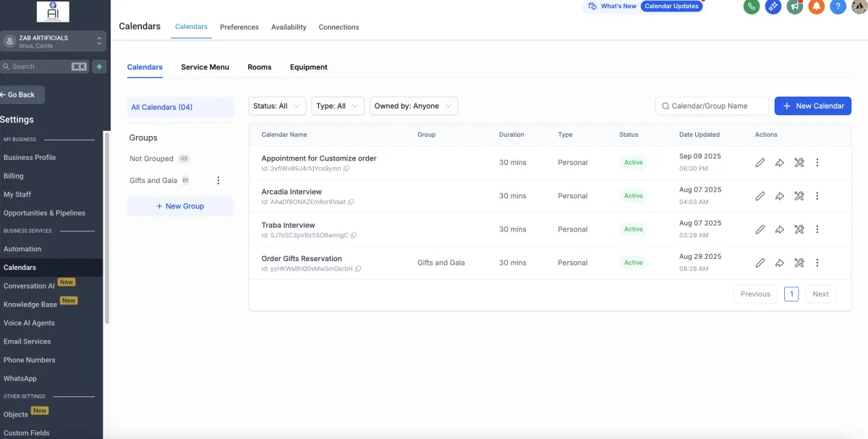
Task: Open the orange notifications bell
Action: (817, 7)
